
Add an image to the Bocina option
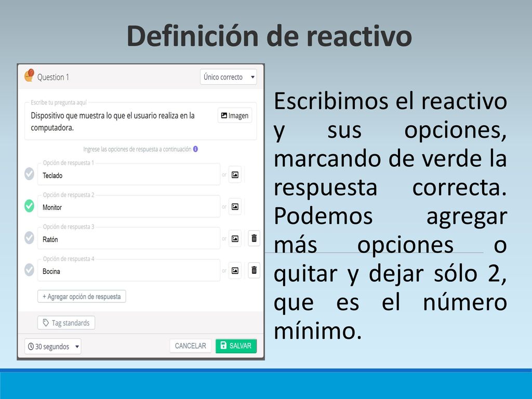[x=235, y=270]
